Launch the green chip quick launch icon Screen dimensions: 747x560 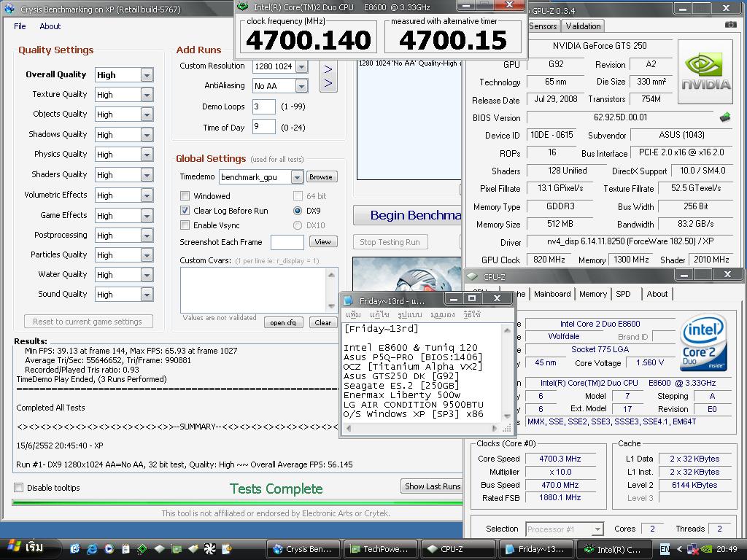coord(142,548)
